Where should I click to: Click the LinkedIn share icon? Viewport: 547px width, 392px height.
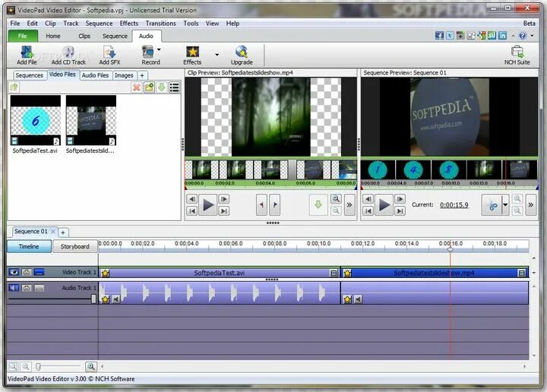[502, 36]
